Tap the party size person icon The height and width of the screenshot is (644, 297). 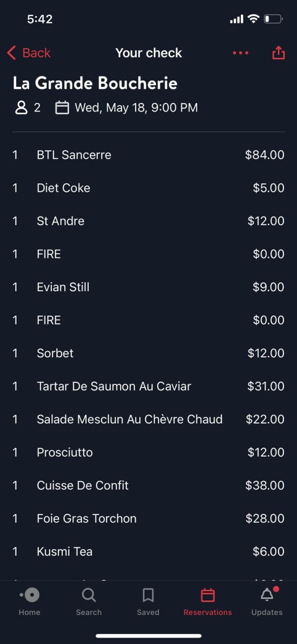pyautogui.click(x=21, y=108)
